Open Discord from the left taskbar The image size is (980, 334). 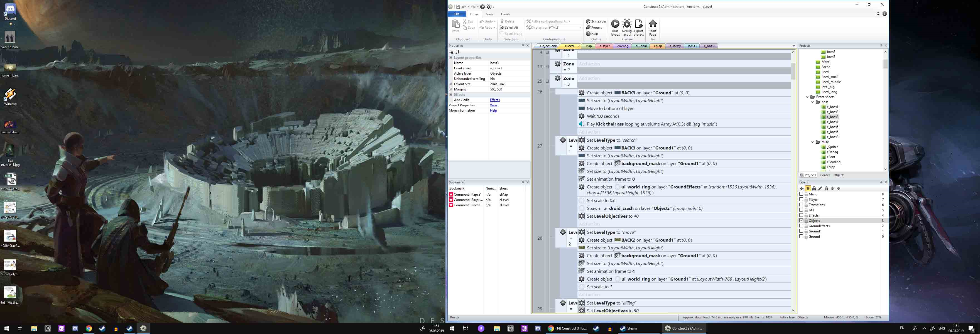75,328
